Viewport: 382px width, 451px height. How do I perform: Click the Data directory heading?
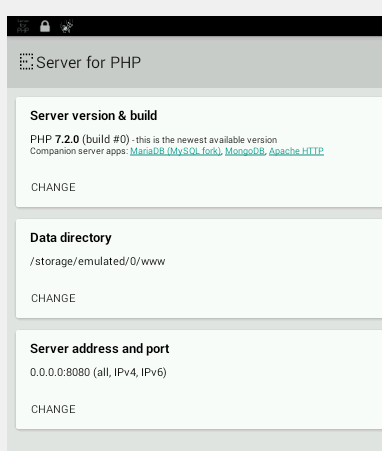point(71,238)
